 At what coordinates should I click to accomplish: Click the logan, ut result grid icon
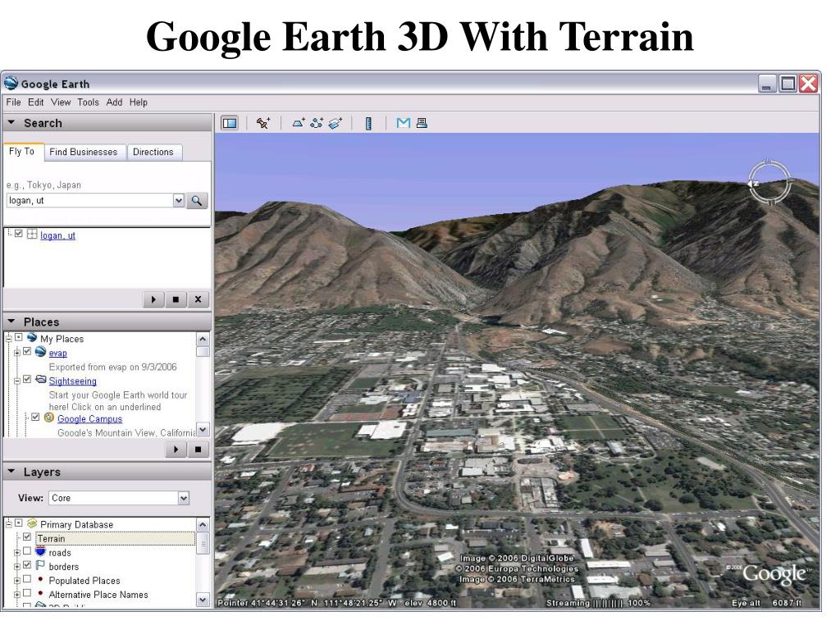pos(32,234)
